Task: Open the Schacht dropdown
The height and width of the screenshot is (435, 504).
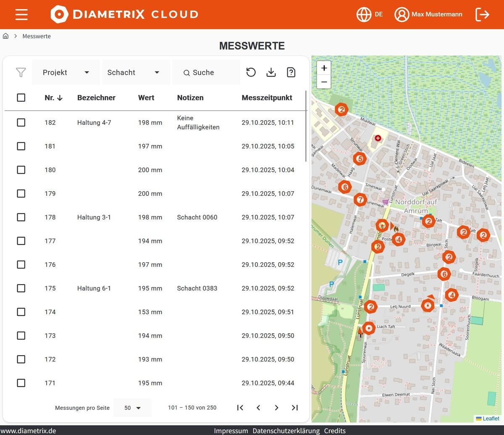Action: [x=135, y=72]
